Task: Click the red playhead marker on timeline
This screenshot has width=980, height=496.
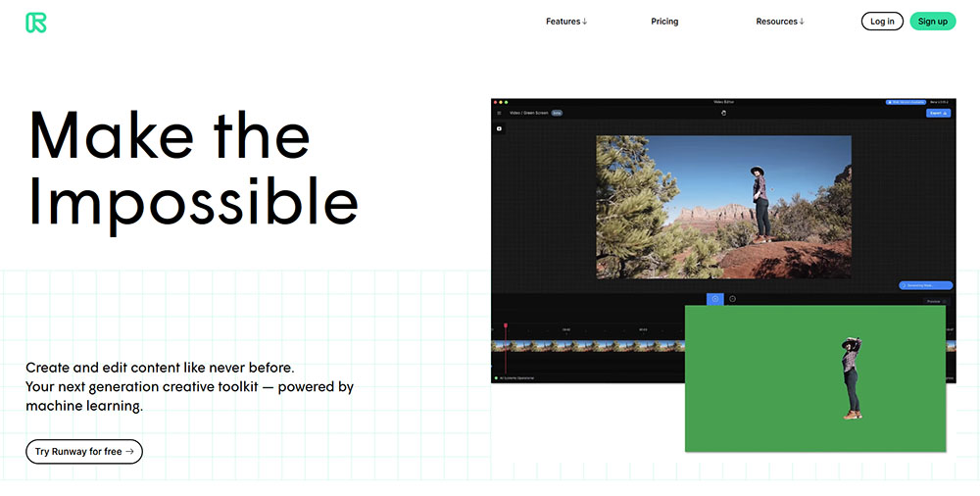Action: point(505,325)
